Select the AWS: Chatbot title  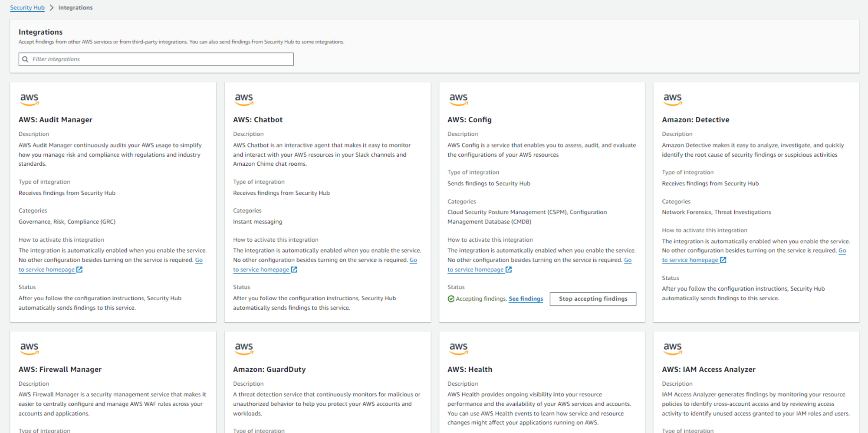coord(258,120)
